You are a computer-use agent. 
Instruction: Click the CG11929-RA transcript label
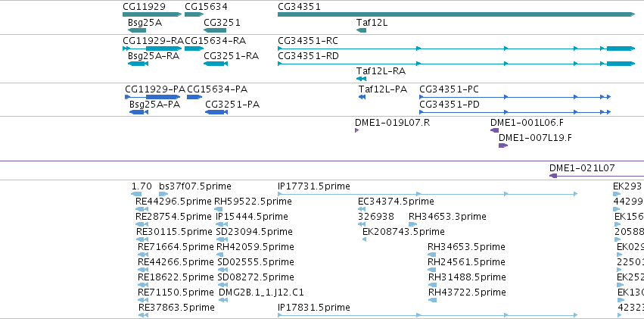(x=153, y=41)
